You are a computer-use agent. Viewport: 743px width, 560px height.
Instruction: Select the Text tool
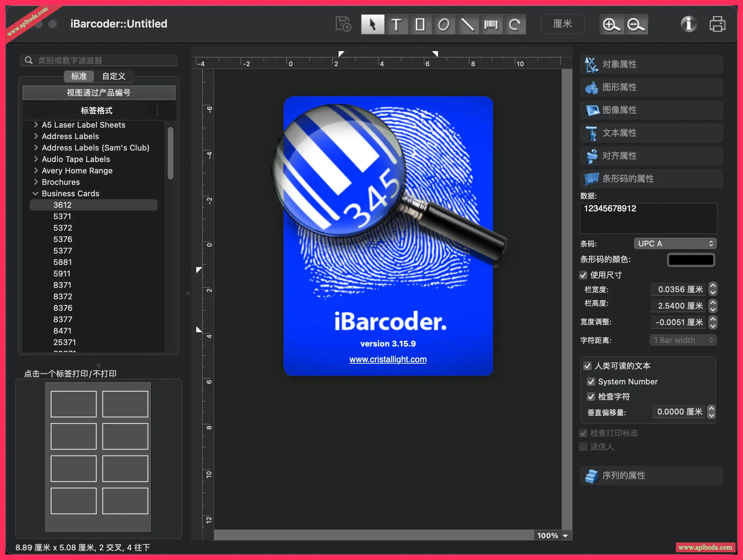[396, 24]
